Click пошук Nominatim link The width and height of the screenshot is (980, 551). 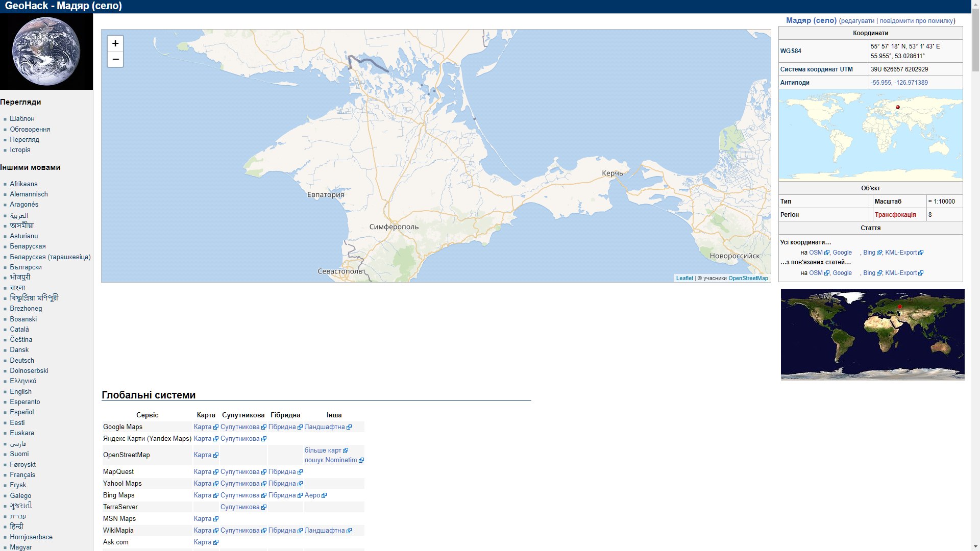331,460
